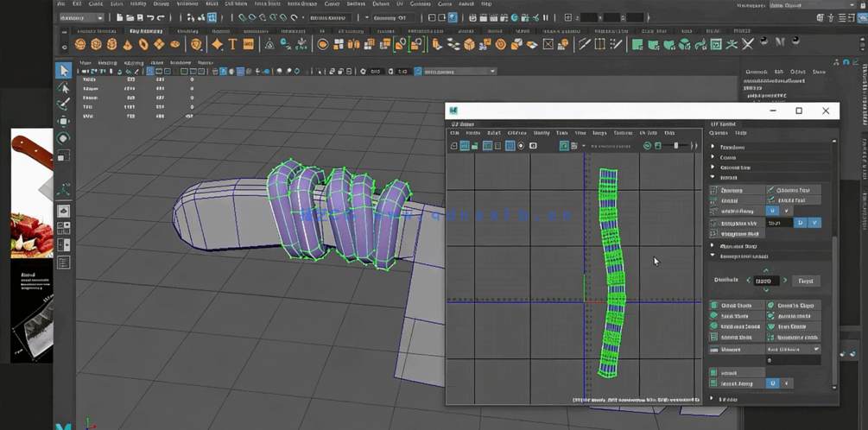Viewport: 868px width, 430px height.
Task: Click the square with X shelf icon
Action: tap(548, 44)
